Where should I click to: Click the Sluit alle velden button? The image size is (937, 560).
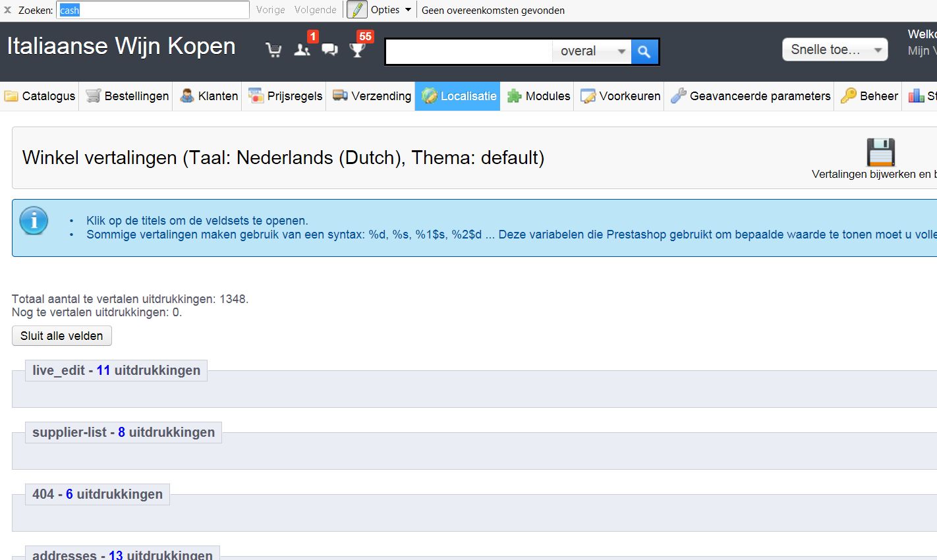tap(62, 336)
